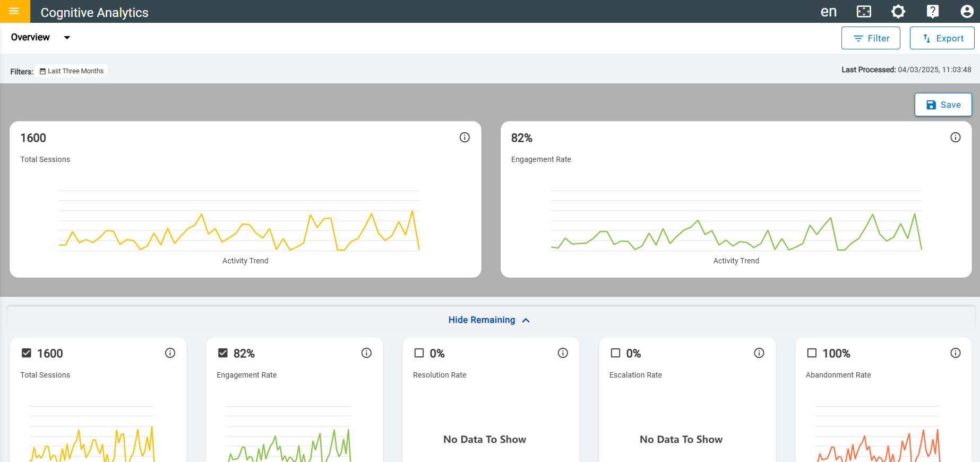Enable the Resolution Rate checkbox

pyautogui.click(x=419, y=353)
